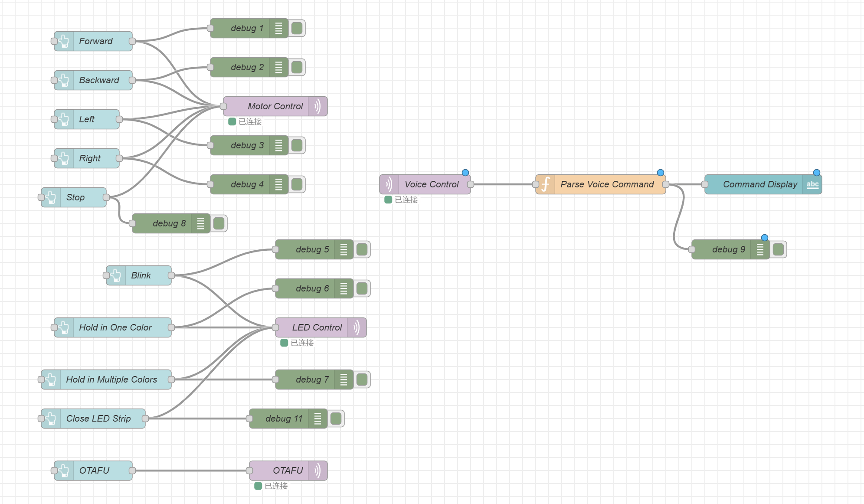Image resolution: width=864 pixels, height=504 pixels.
Task: Click the Left node's inject button
Action: click(63, 119)
